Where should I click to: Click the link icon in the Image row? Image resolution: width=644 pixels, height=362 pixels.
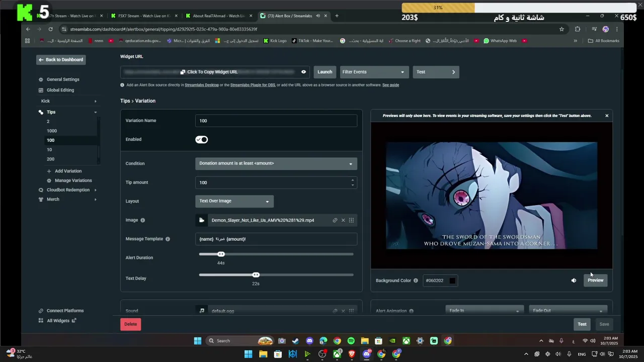tap(335, 220)
